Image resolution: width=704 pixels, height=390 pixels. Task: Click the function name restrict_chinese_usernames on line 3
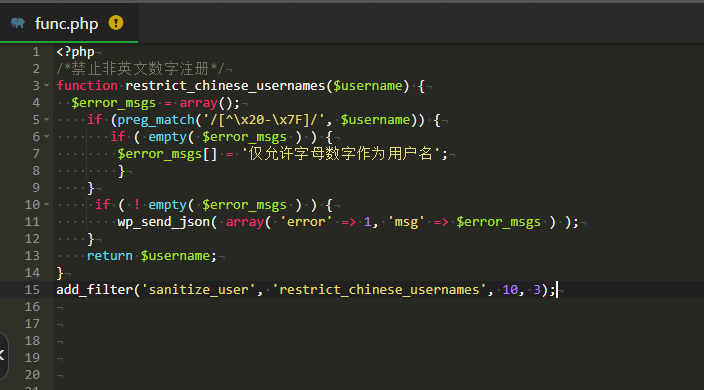(225, 86)
